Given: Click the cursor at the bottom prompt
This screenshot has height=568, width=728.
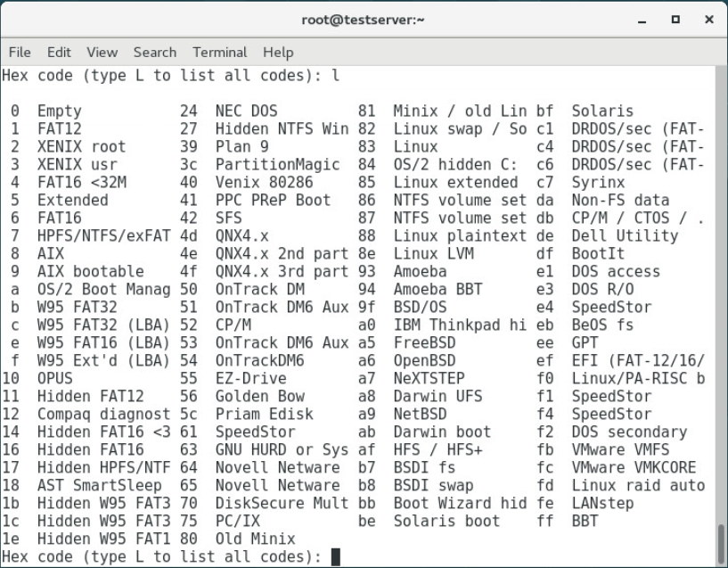Looking at the screenshot, I should pyautogui.click(x=336, y=556).
